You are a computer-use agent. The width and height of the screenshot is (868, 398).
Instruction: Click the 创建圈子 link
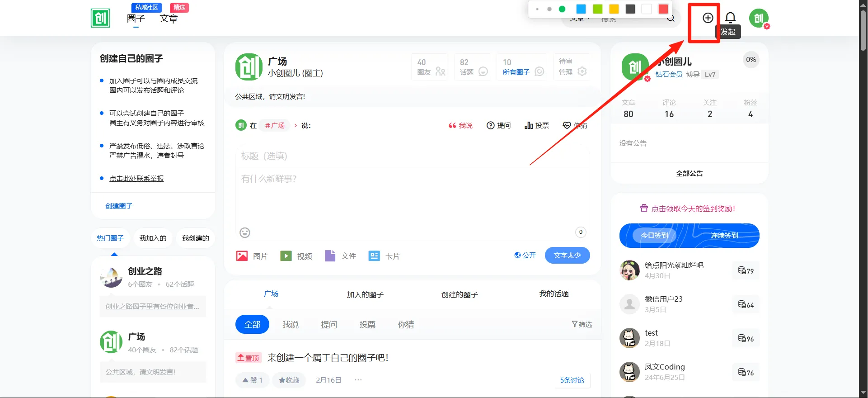[x=119, y=206]
